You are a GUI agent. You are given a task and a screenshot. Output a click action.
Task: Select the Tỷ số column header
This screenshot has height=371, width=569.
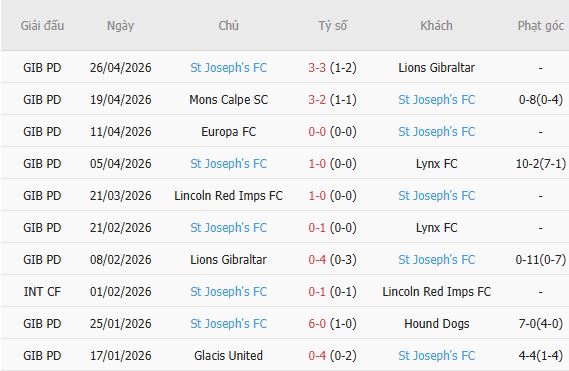[x=332, y=25]
